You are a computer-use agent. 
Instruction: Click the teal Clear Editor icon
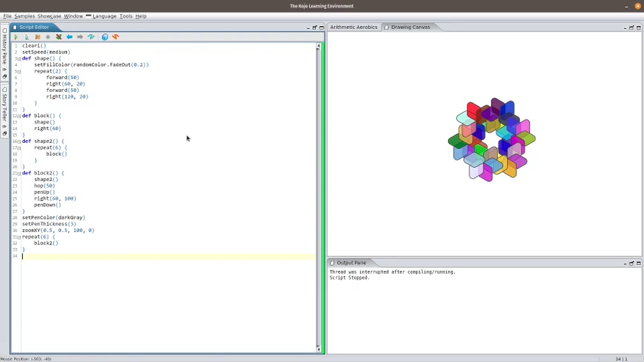click(91, 37)
